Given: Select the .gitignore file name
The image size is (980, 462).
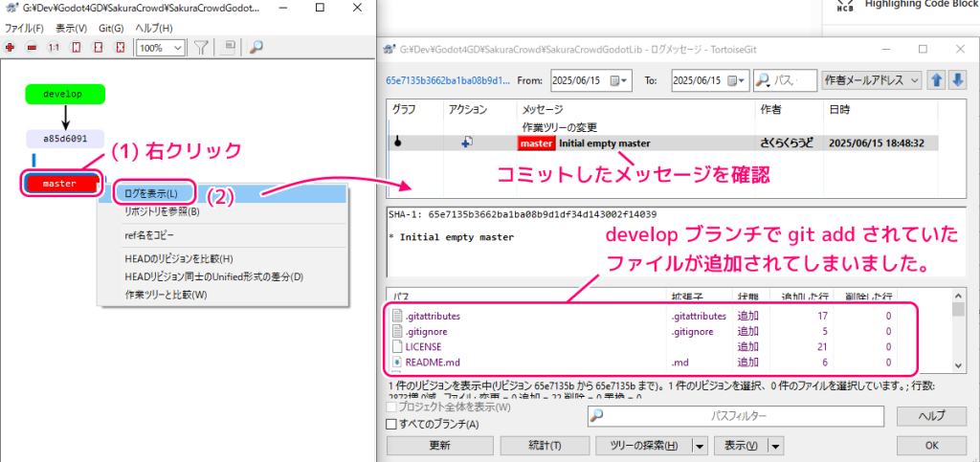Looking at the screenshot, I should (x=426, y=331).
